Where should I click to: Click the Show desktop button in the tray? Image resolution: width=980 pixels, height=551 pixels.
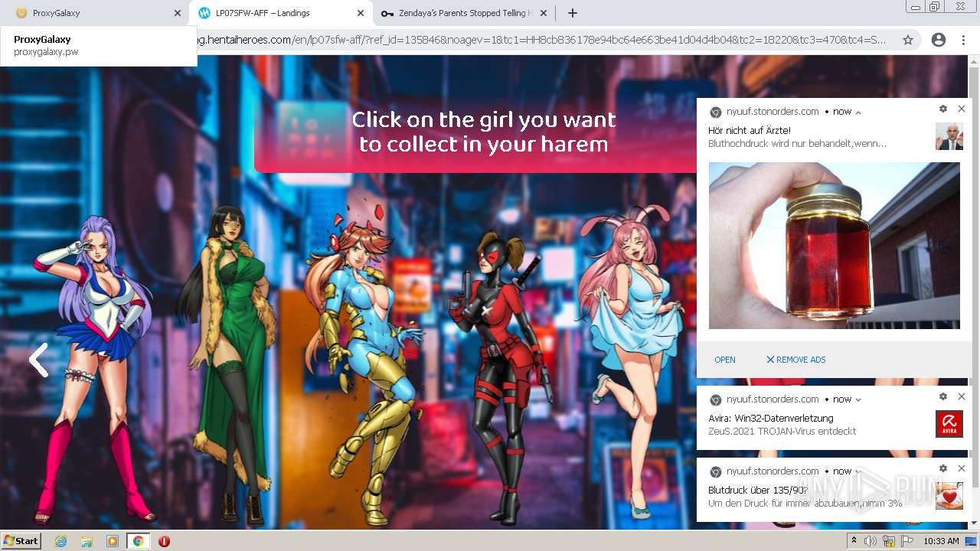tap(971, 541)
